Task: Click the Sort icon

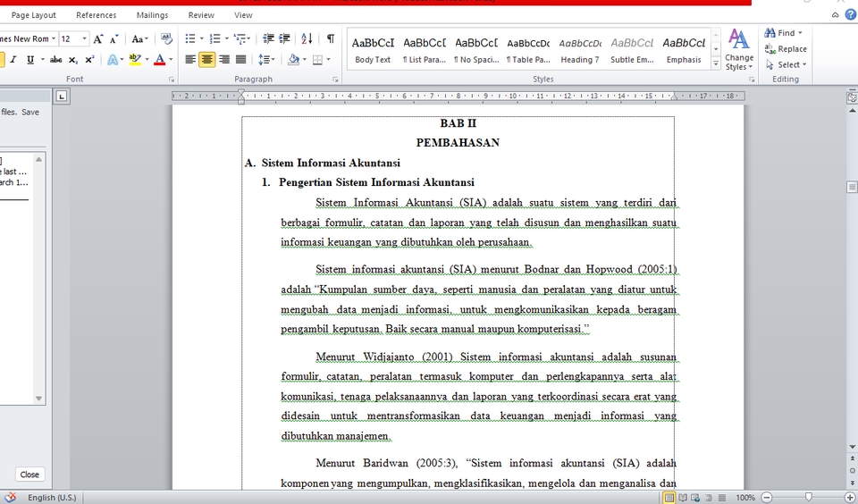Action: pos(307,38)
